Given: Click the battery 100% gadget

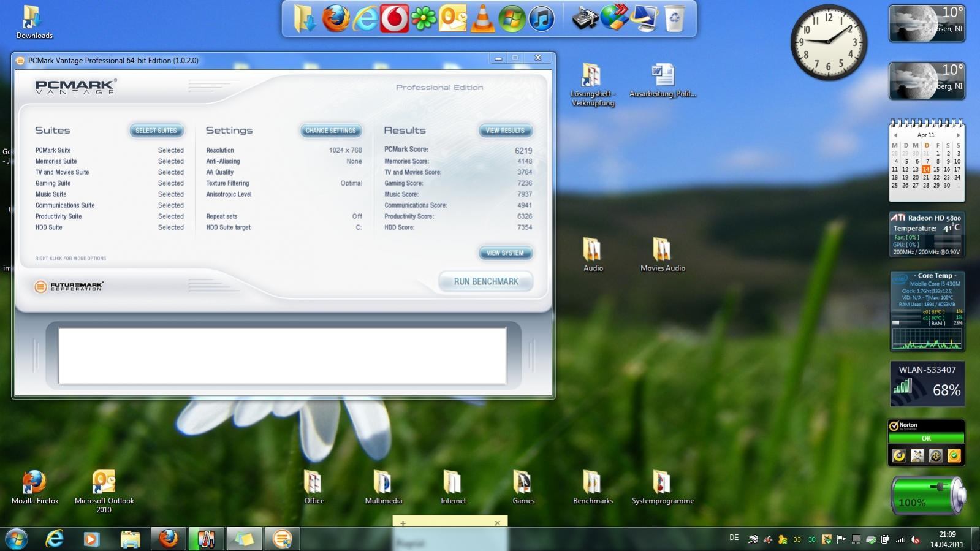Looking at the screenshot, I should click(927, 495).
